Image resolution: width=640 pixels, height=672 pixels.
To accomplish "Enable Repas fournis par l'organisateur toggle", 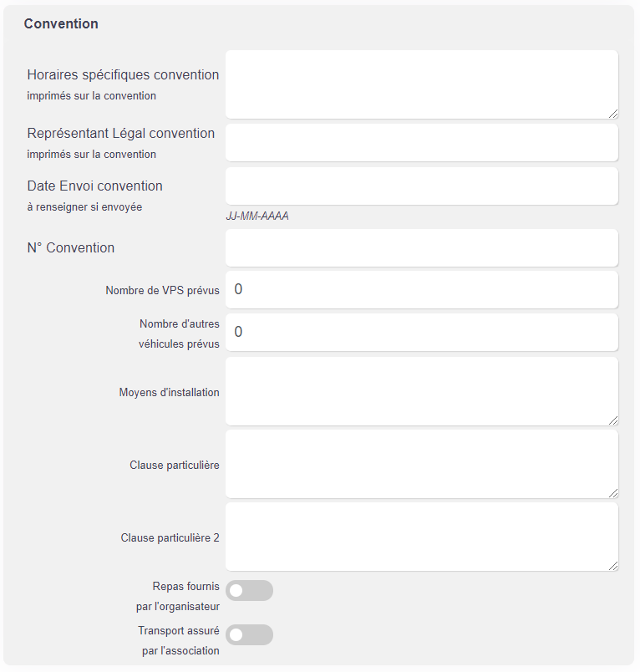I will point(249,591).
